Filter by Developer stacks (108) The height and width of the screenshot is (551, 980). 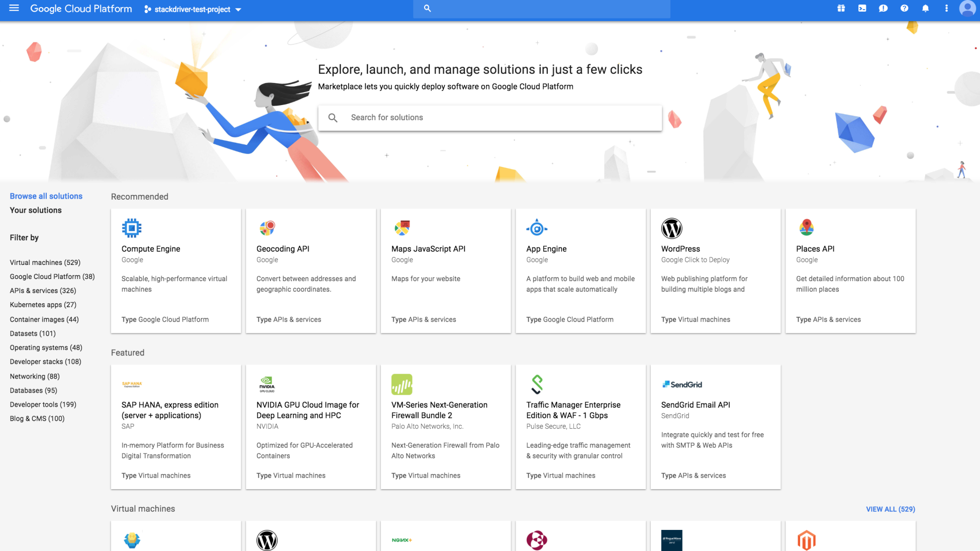[x=46, y=361]
